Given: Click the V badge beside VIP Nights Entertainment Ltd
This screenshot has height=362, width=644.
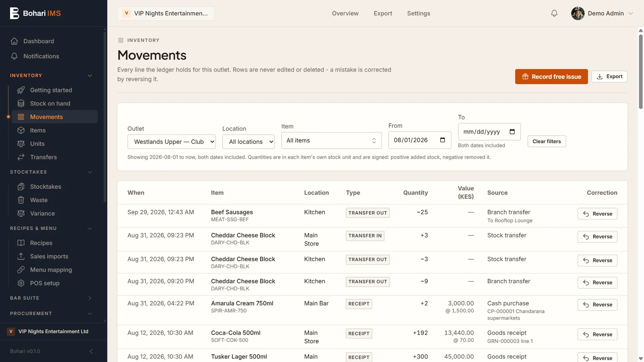Looking at the screenshot, I should pos(11,331).
